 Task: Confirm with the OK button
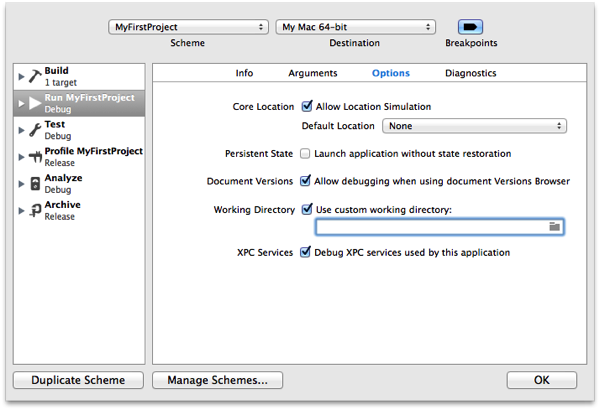pyautogui.click(x=541, y=380)
